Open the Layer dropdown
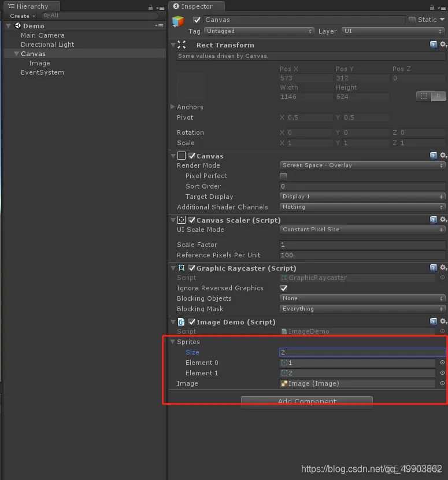448x480 pixels. coord(393,31)
